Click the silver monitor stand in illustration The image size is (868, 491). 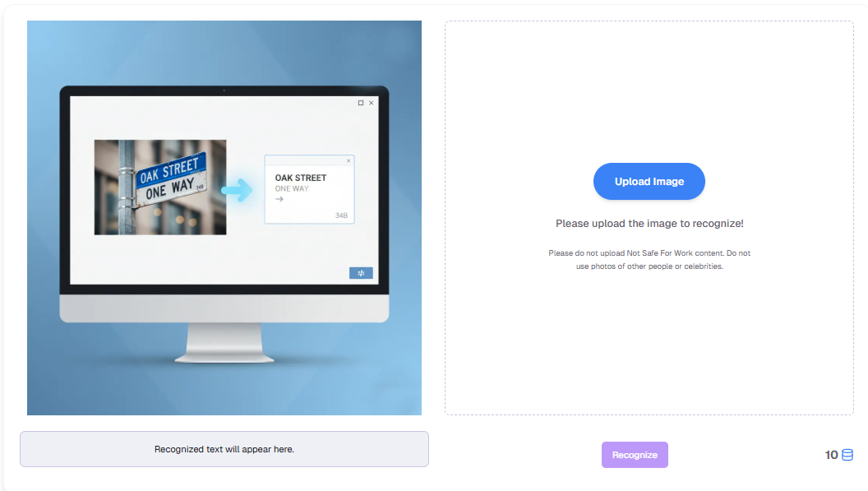pos(224,343)
